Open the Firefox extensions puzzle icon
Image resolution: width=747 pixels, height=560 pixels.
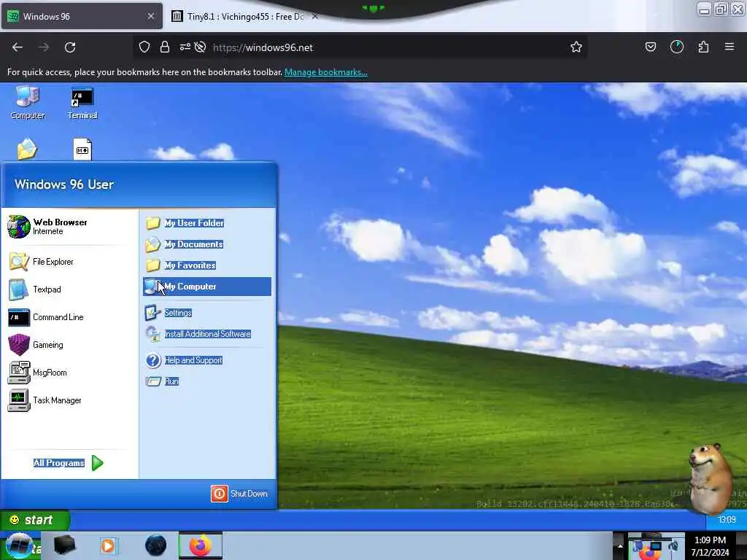click(x=703, y=47)
